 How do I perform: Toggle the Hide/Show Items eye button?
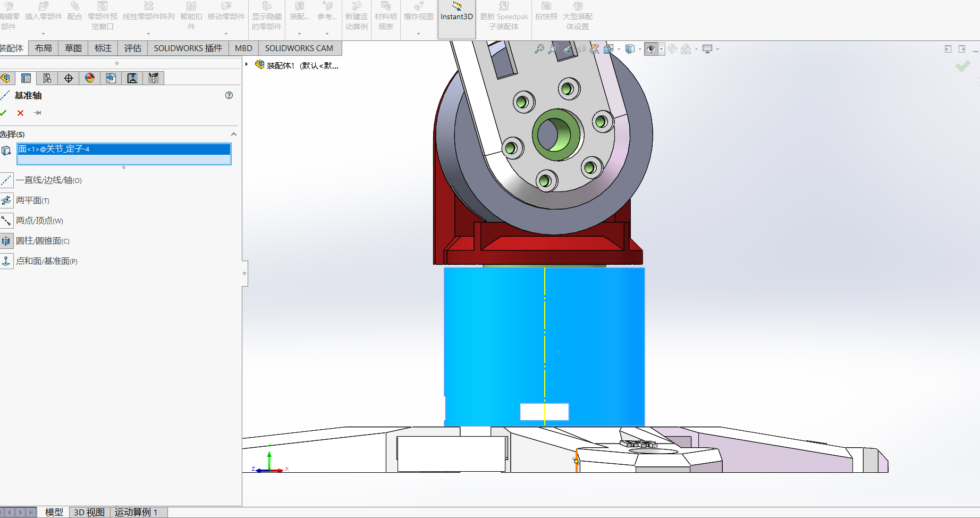[651, 49]
